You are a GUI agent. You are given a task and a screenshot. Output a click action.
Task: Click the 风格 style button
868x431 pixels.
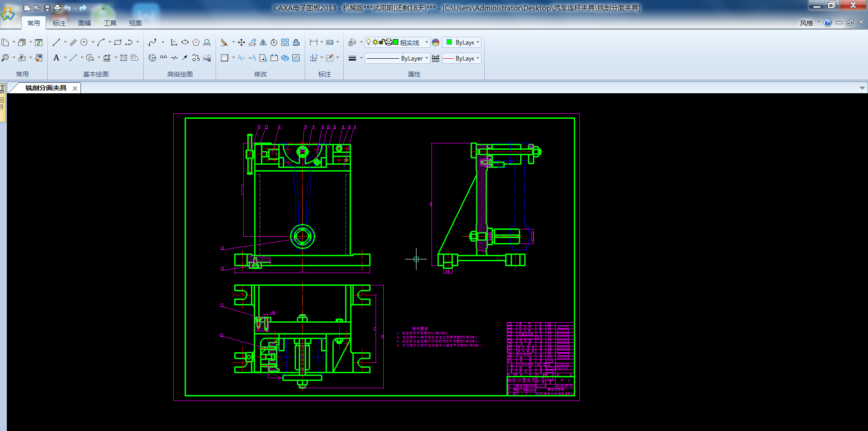806,23
